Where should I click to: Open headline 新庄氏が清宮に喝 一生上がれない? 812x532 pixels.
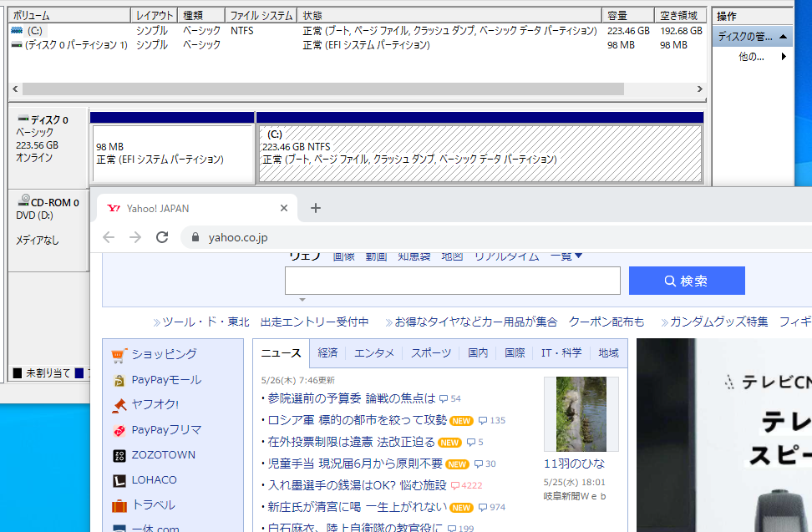pos(358,507)
